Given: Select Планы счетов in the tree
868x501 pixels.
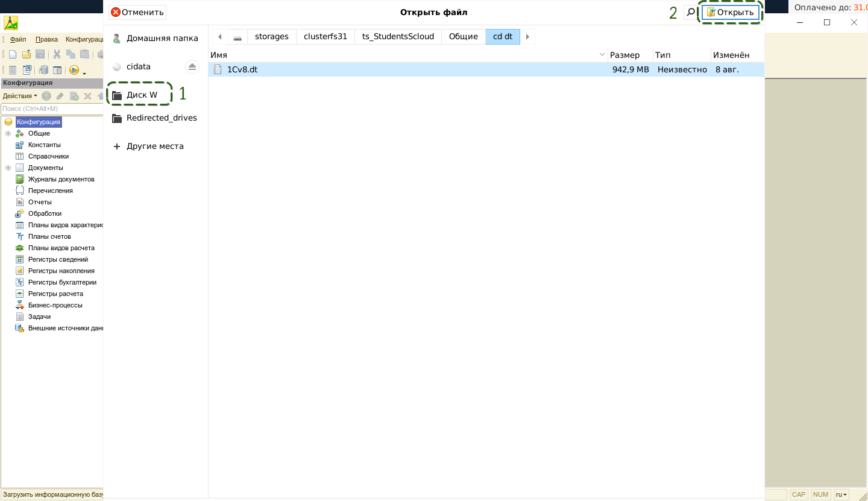Looking at the screenshot, I should [49, 236].
